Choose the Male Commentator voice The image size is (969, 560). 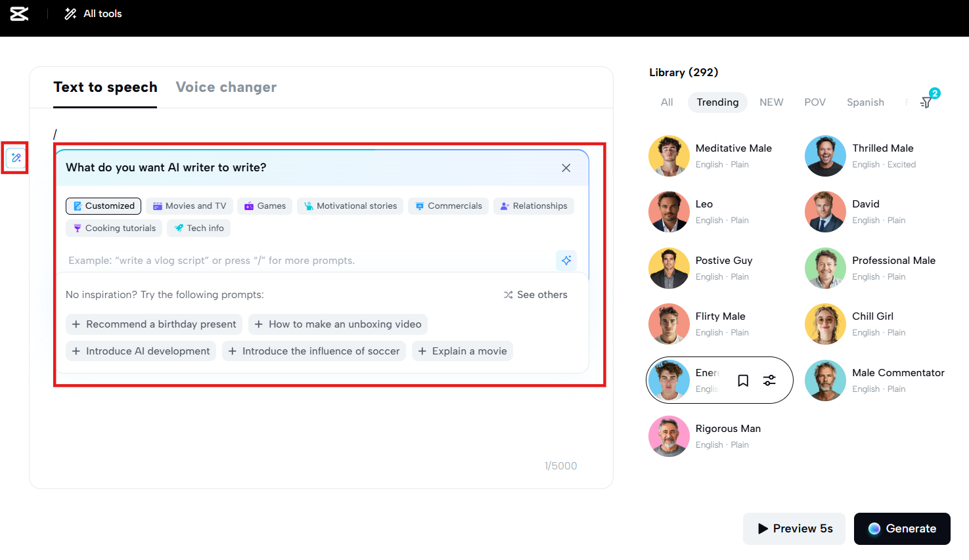[x=876, y=381]
